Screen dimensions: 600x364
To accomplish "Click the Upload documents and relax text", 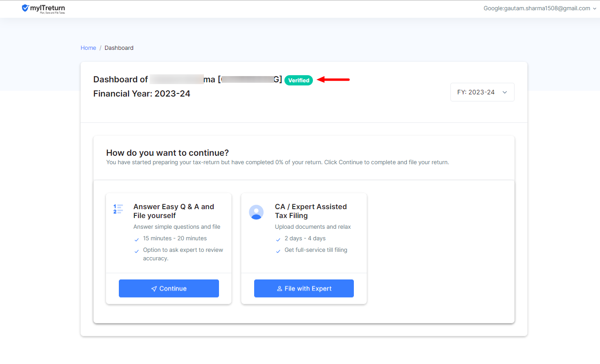I will coord(313,227).
